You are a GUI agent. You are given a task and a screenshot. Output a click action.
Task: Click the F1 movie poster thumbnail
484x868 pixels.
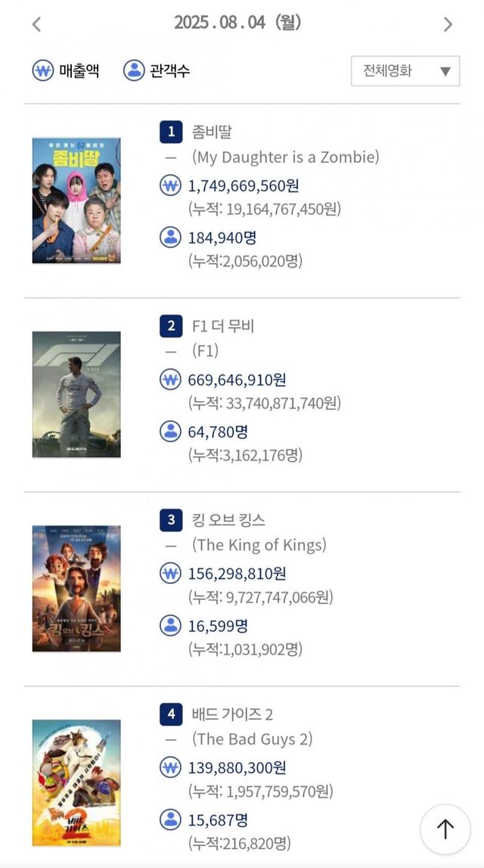click(76, 394)
